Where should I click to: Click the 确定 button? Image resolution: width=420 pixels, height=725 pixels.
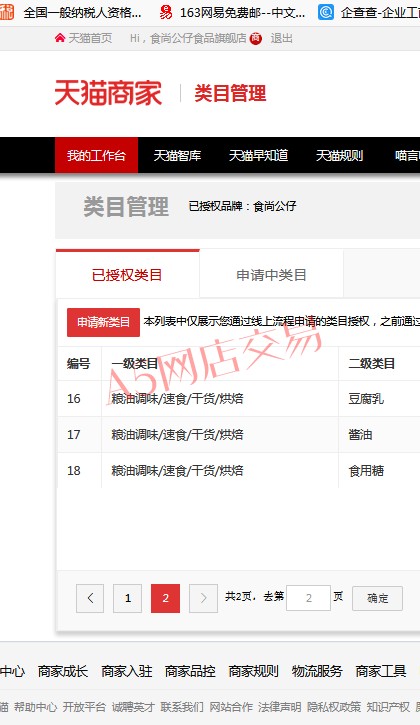(x=377, y=598)
